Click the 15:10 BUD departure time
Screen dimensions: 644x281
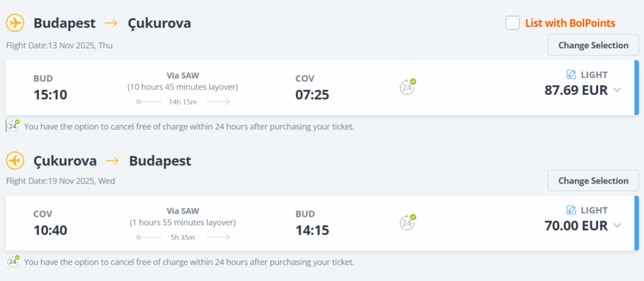[x=50, y=94]
